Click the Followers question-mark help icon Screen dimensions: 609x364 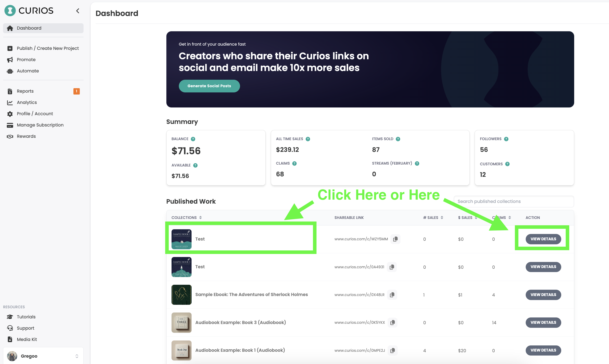506,139
